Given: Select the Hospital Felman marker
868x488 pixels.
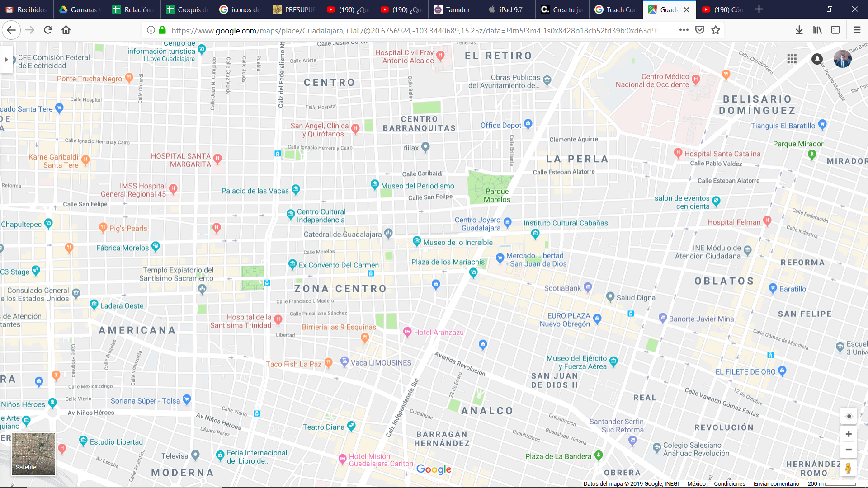Looking at the screenshot, I should click(x=767, y=221).
